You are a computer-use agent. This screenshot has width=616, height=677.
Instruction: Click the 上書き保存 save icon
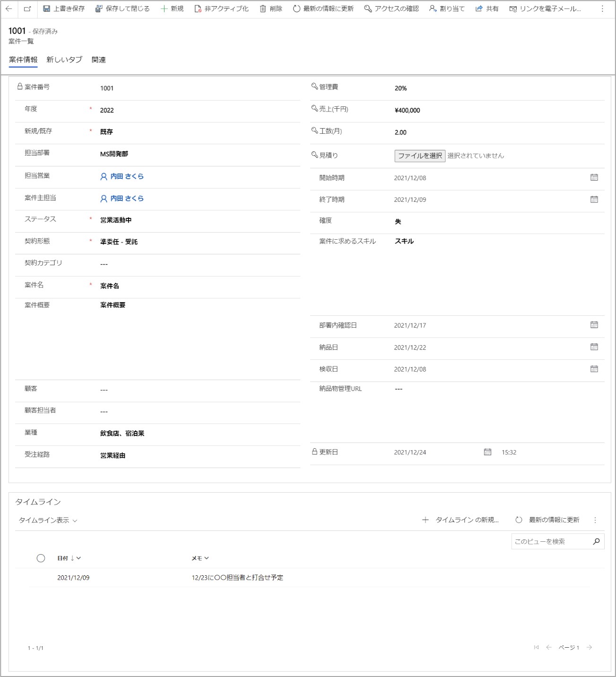47,9
